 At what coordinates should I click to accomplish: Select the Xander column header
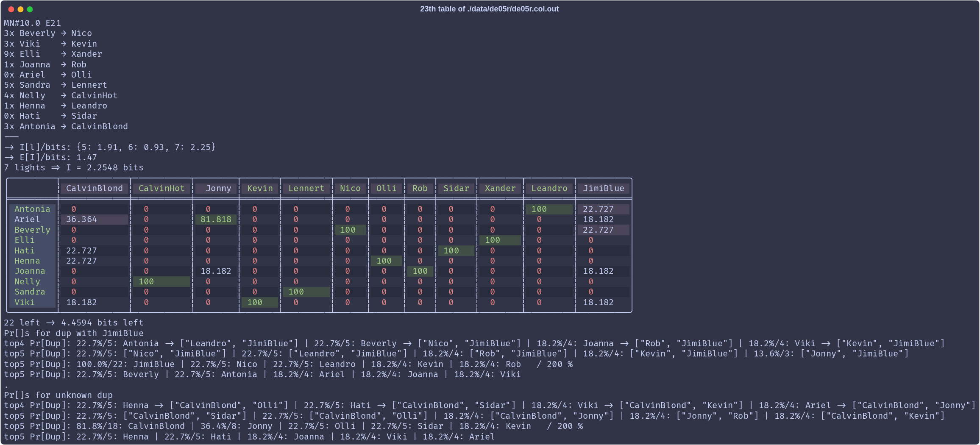click(x=500, y=189)
